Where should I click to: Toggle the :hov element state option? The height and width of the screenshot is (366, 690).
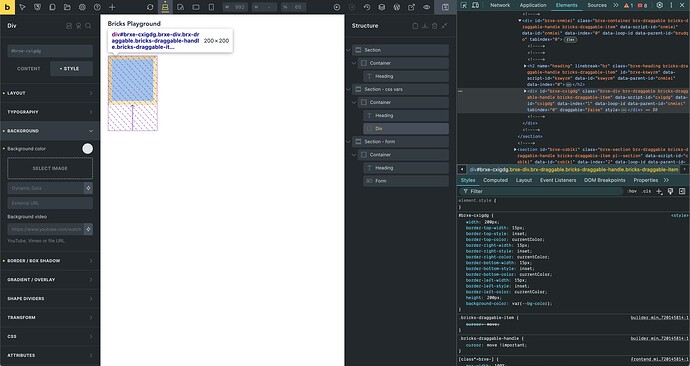632,191
